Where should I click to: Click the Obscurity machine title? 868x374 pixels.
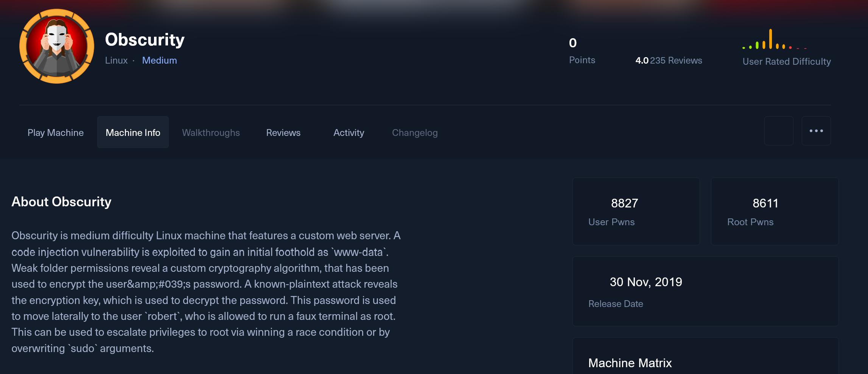[x=145, y=40]
